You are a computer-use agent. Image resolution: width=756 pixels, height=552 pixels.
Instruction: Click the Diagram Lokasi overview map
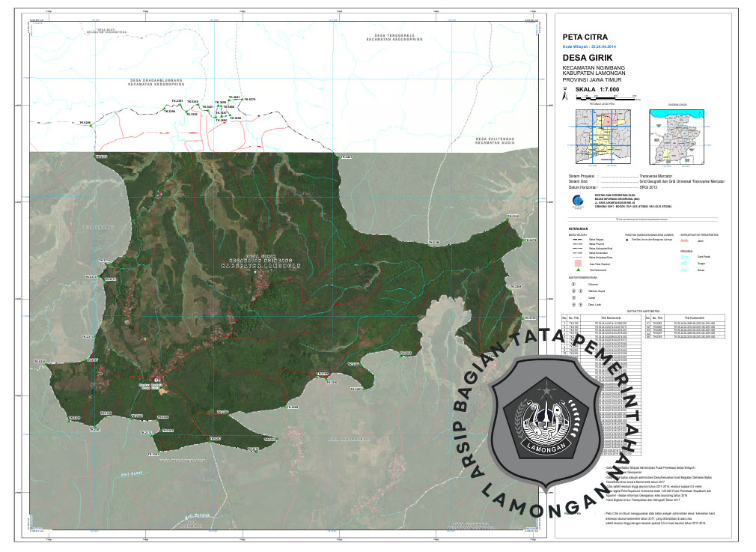(677, 136)
